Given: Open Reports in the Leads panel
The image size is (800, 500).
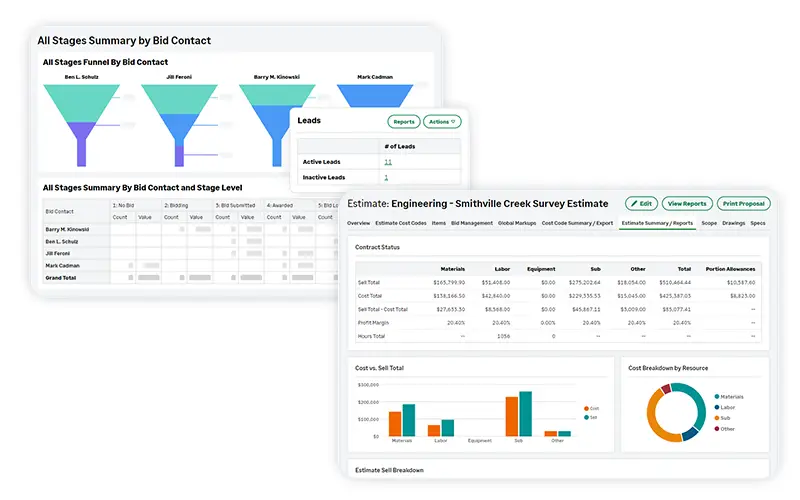Looking at the screenshot, I should [404, 122].
